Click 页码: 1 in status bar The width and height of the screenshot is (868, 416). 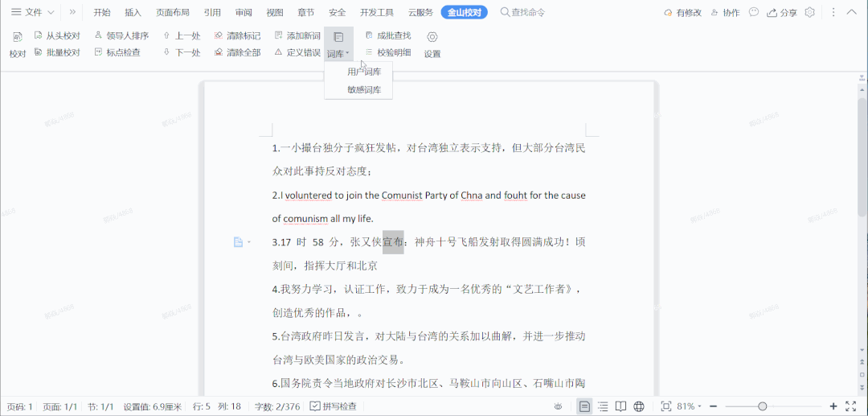[19, 406]
